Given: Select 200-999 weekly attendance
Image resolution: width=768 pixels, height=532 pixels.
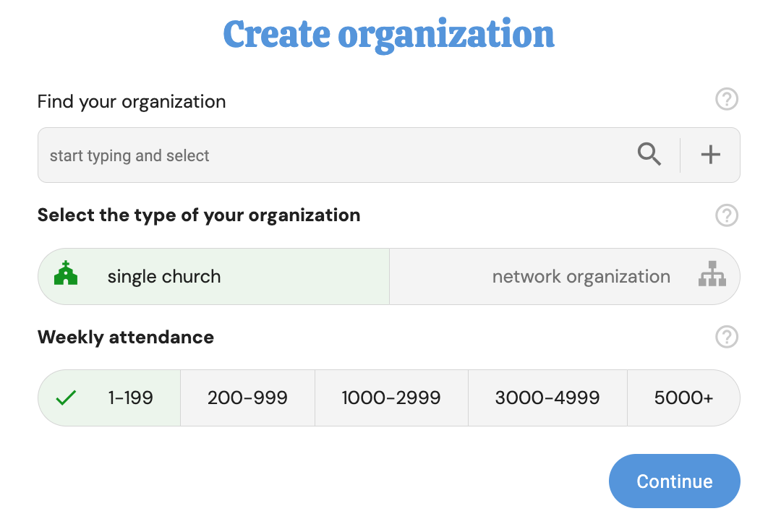Looking at the screenshot, I should (247, 398).
